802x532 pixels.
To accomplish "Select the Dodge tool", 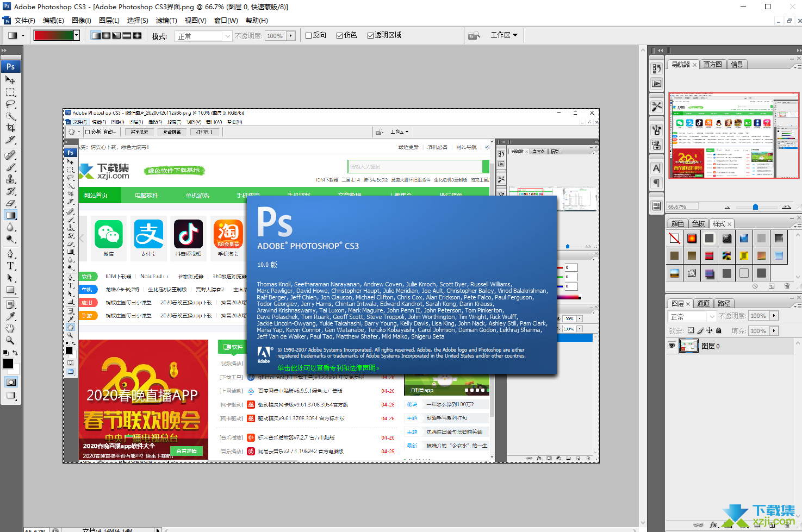I will pyautogui.click(x=10, y=239).
